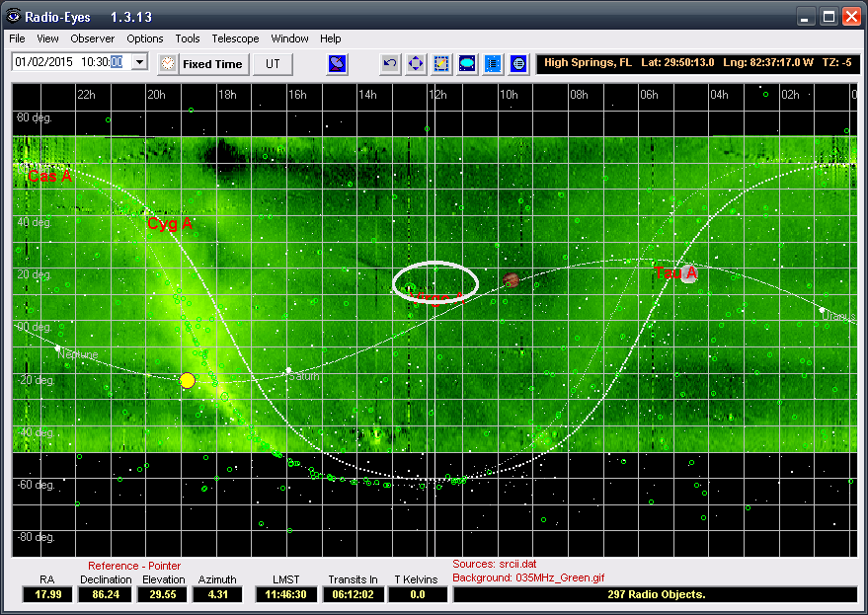Click the cyan ellipse beam icon
868x615 pixels.
(x=467, y=63)
